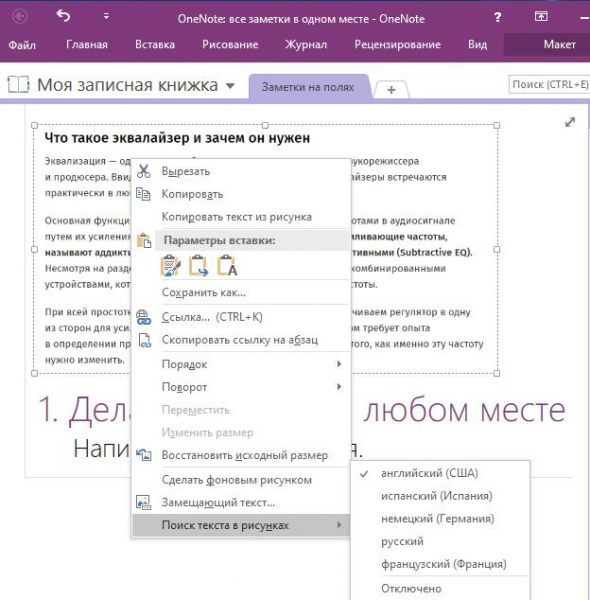Click the text 'любом месте' on the page

[x=464, y=410]
